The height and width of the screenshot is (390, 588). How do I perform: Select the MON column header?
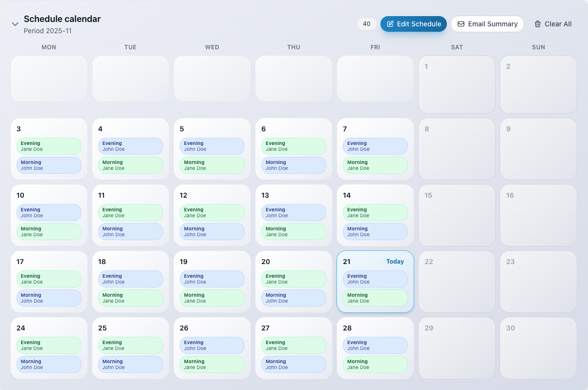[x=49, y=47]
